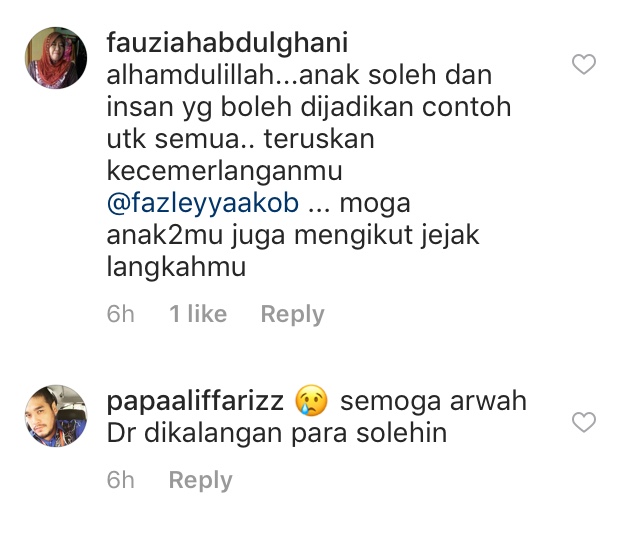Click the crying face emoji in the comment
The width and height of the screenshot is (640, 538).
click(311, 400)
